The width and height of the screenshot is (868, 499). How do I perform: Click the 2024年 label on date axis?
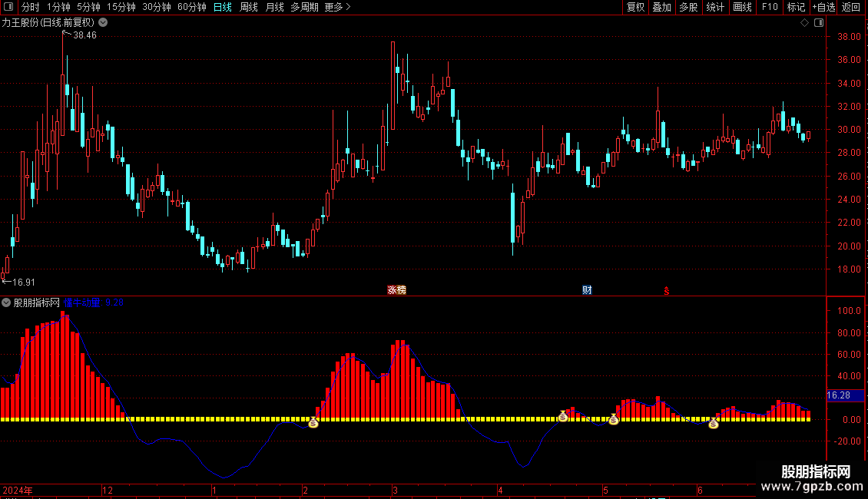18,490
